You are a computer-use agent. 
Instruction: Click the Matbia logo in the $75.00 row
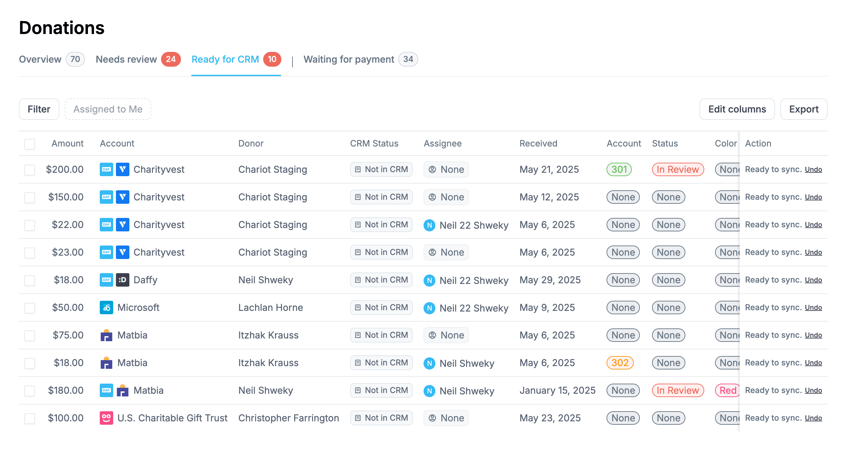[106, 335]
